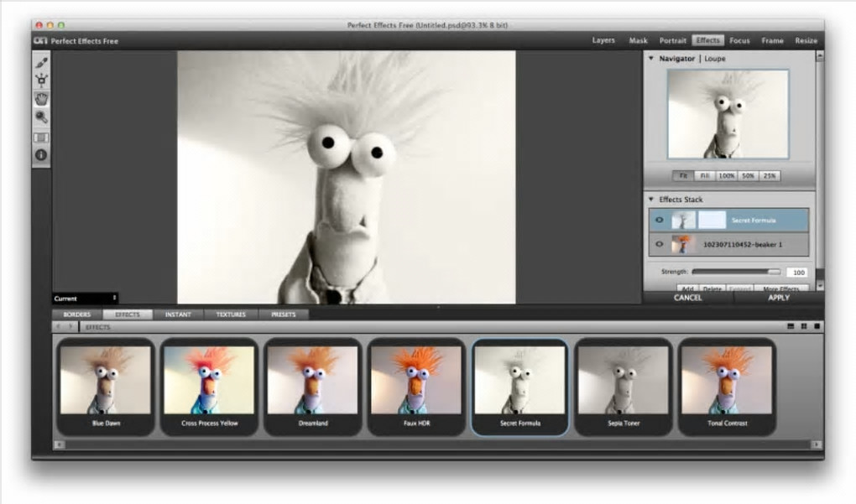The height and width of the screenshot is (504, 856).
Task: Click the Add effect button
Action: (x=687, y=288)
